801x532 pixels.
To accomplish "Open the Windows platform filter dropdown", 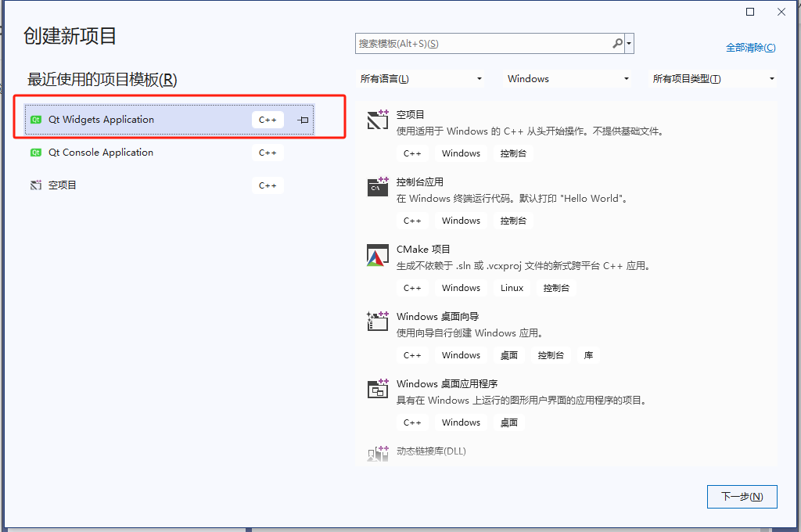I will 568,79.
